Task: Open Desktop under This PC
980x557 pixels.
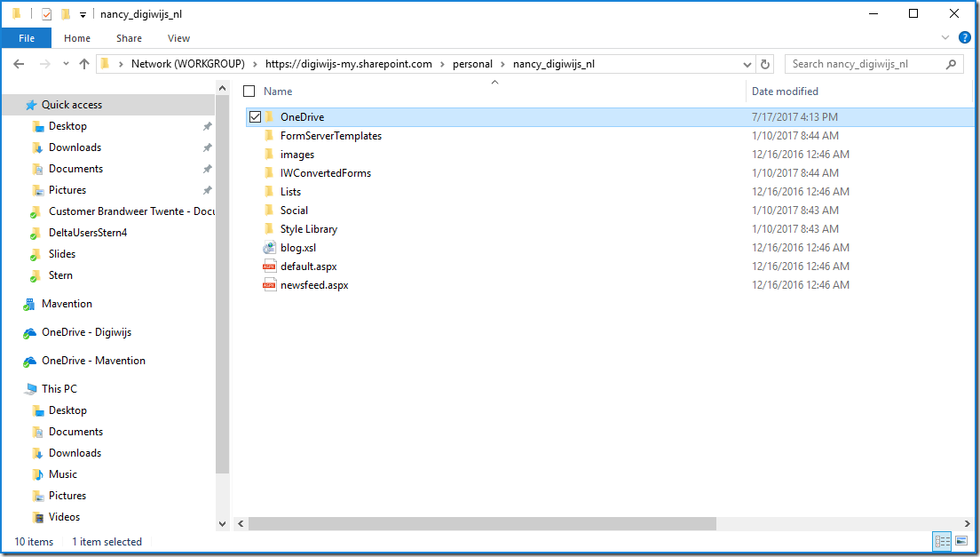Action: point(67,410)
